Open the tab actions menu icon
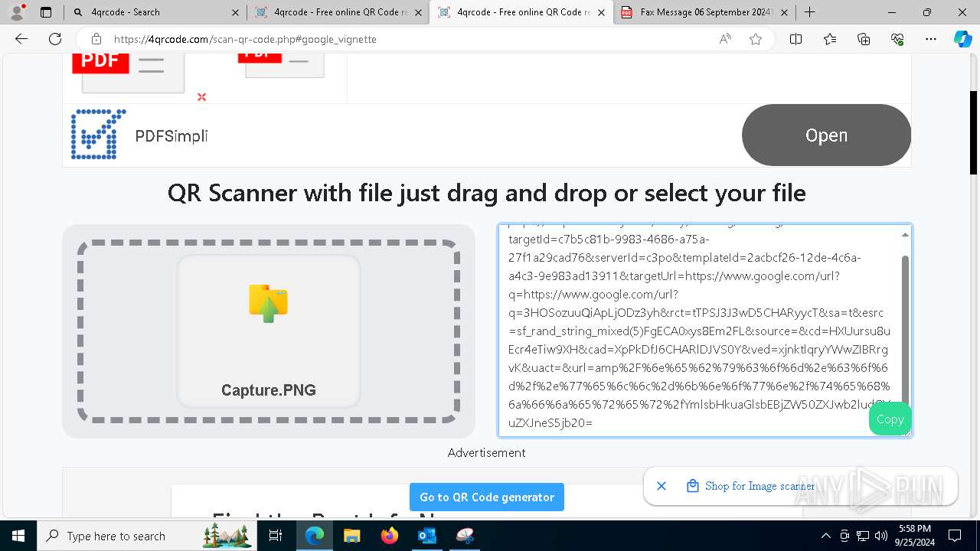The image size is (980, 551). click(46, 12)
